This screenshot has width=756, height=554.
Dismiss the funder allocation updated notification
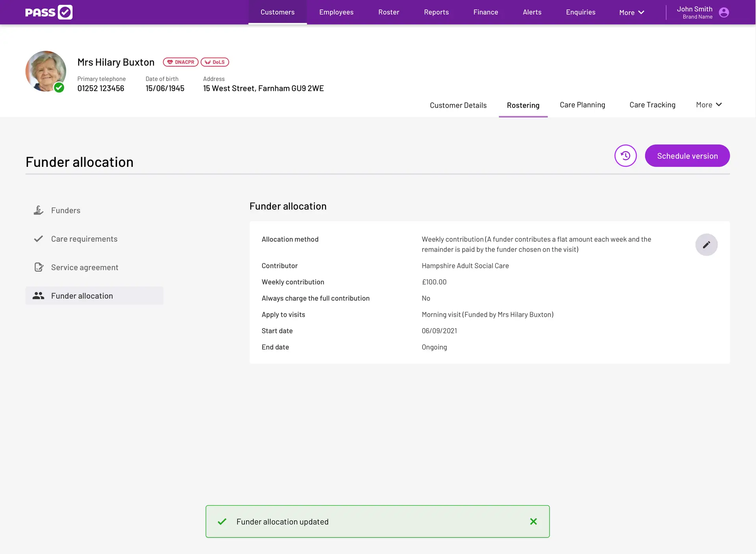pos(534,521)
